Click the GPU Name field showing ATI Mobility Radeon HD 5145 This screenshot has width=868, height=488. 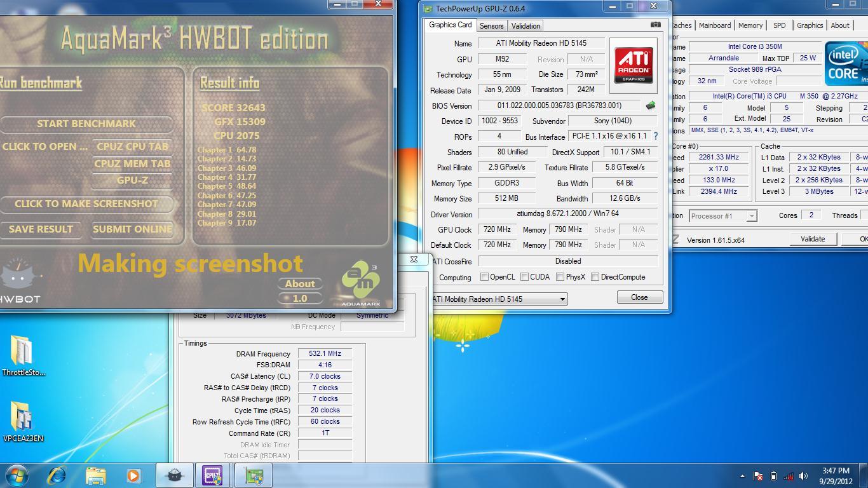tap(541, 43)
